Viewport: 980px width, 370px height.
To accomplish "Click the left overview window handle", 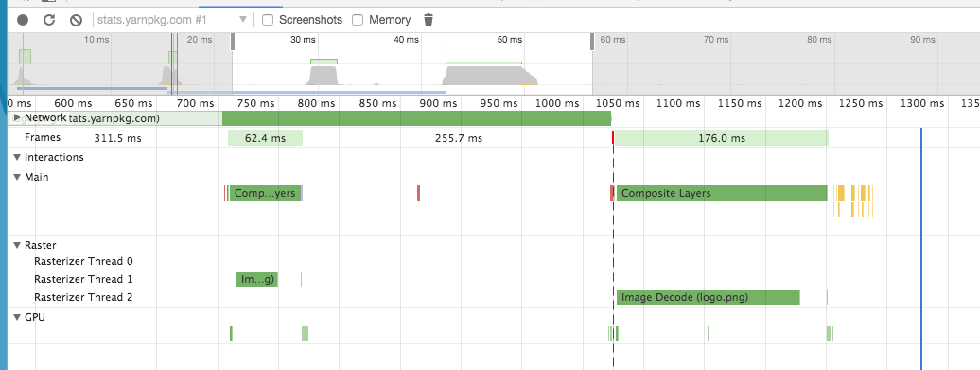I will coord(233,42).
